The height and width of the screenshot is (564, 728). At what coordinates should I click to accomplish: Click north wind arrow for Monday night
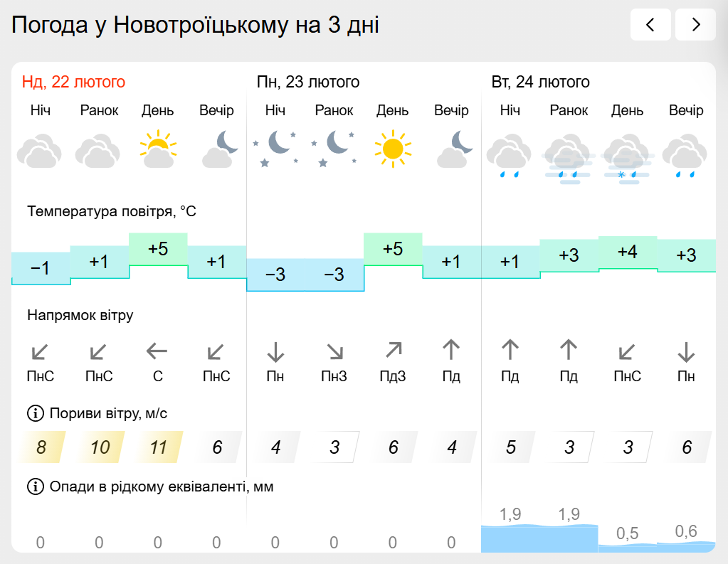pyautogui.click(x=275, y=351)
